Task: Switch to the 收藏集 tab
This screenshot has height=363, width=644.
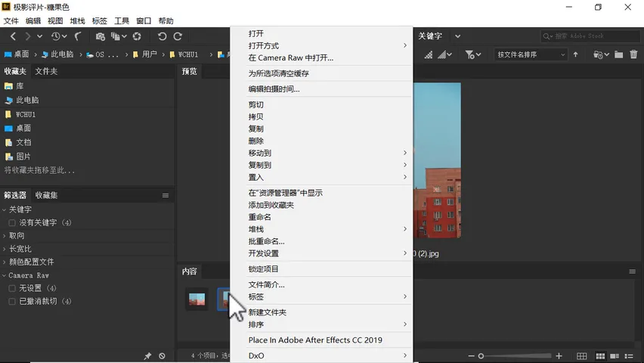Action: coord(46,195)
